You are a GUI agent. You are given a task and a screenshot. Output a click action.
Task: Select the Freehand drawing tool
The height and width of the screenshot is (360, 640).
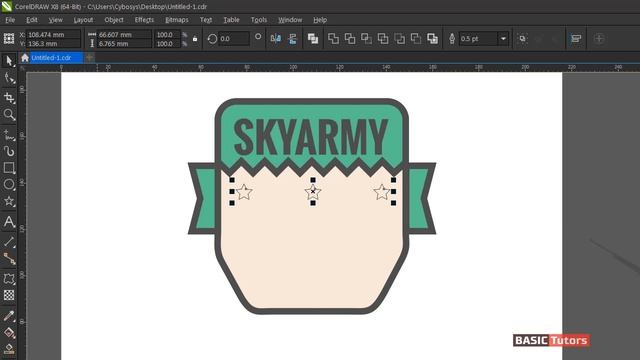9,135
